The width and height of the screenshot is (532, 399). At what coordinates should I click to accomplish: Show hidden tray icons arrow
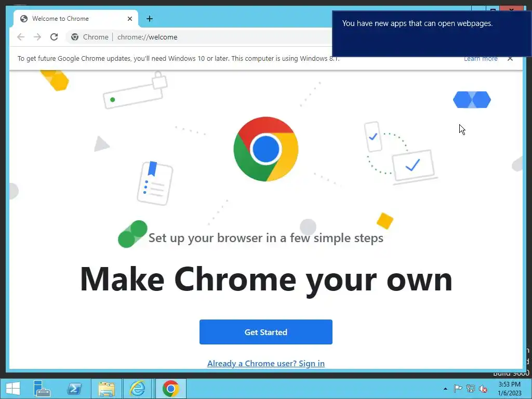pyautogui.click(x=445, y=389)
